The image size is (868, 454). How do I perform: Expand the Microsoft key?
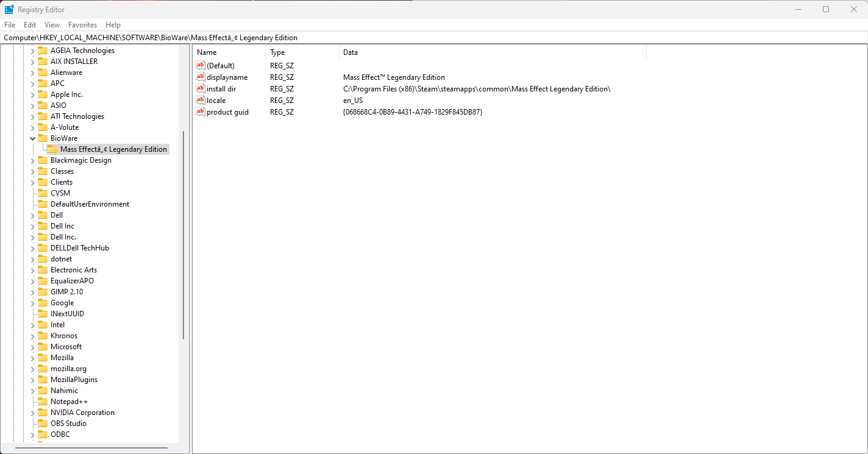coord(33,347)
